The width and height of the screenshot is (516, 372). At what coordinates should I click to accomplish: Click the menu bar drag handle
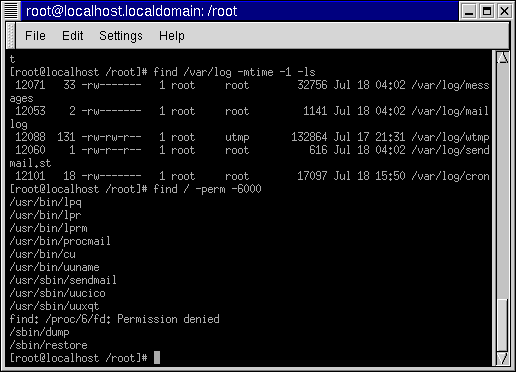[11, 36]
